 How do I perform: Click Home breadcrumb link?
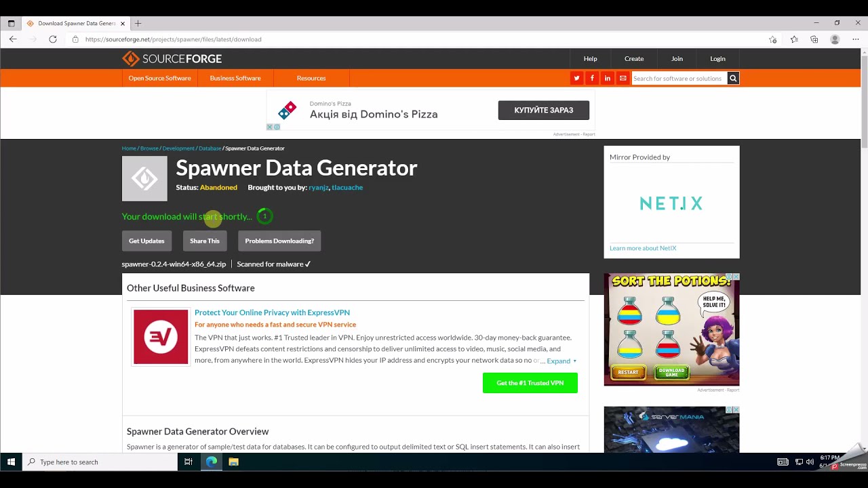(x=129, y=148)
